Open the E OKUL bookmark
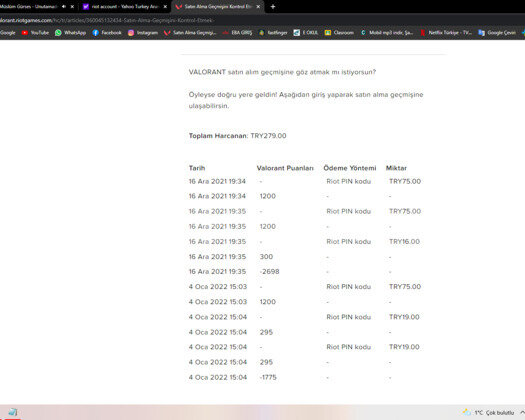The height and width of the screenshot is (420, 525). pos(306,32)
